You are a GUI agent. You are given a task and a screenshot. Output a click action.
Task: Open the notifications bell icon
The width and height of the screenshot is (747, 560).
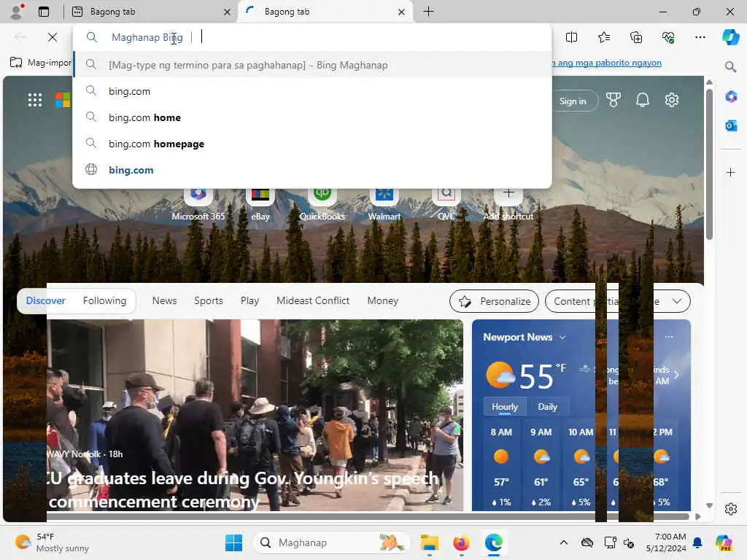642,100
